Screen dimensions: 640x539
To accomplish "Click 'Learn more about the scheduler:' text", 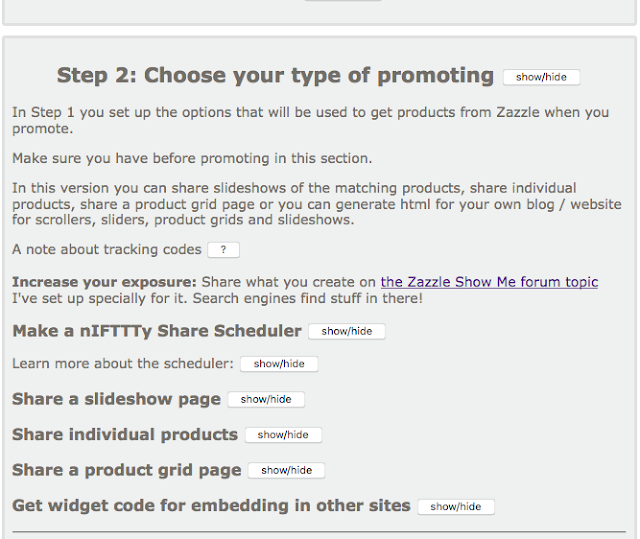I will coord(123,363).
